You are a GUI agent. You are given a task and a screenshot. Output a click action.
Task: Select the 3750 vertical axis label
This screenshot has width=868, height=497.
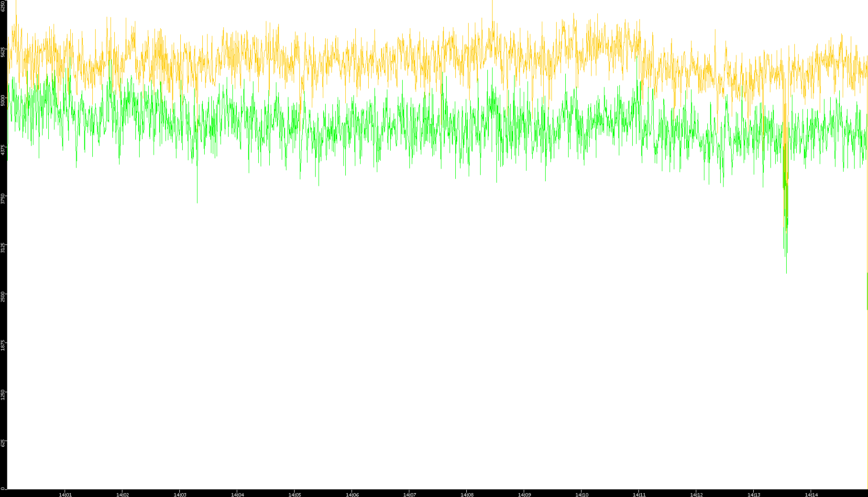(3, 199)
